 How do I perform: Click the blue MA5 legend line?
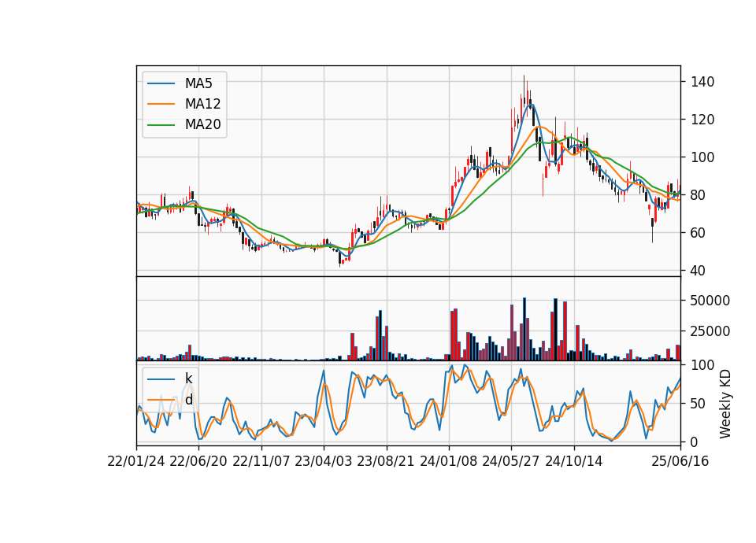pyautogui.click(x=161, y=83)
